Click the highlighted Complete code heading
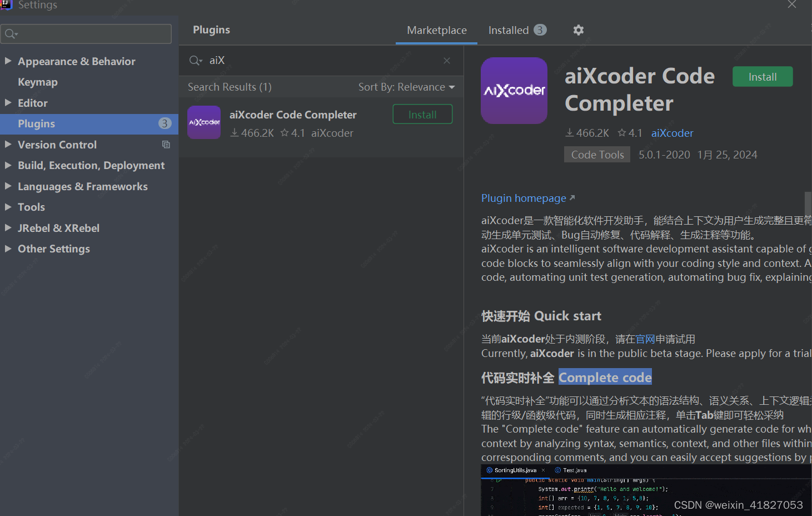Screen dimensions: 812x516 pos(605,378)
